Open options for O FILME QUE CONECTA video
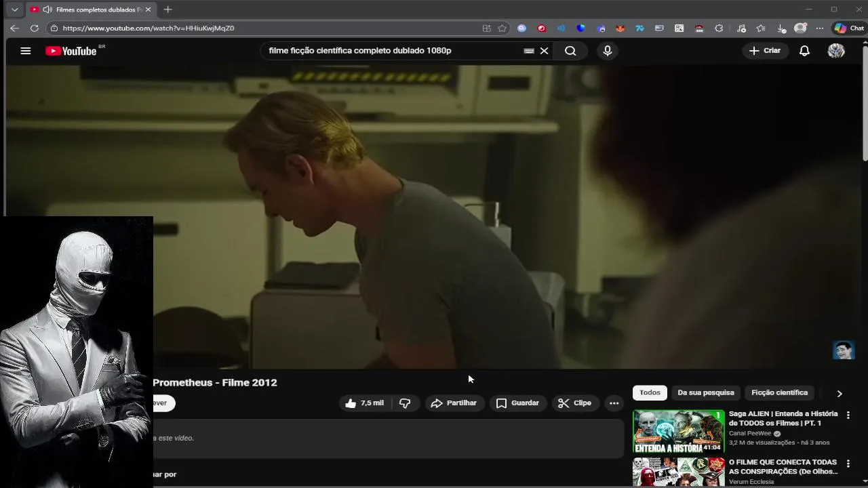Image resolution: width=868 pixels, height=488 pixels. pos(848,464)
